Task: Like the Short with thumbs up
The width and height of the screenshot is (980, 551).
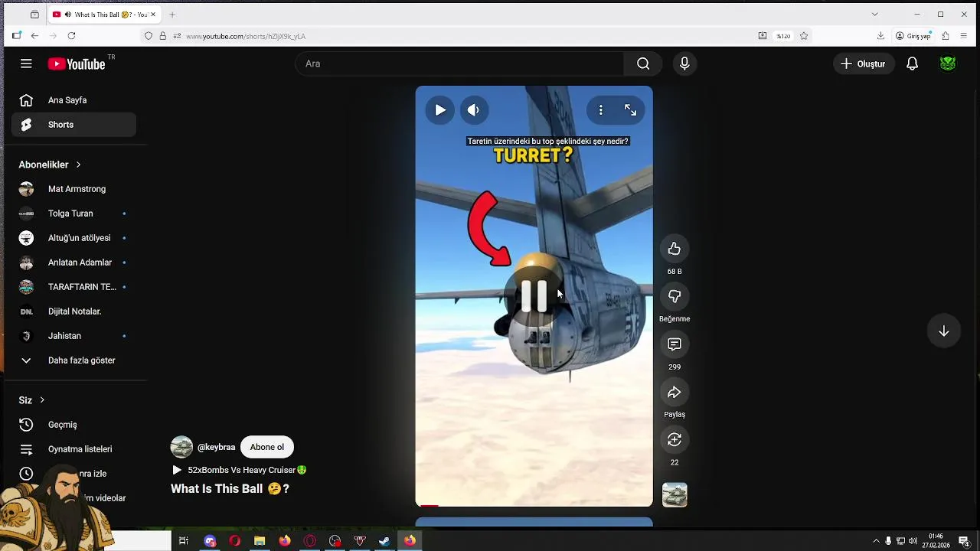Action: pos(675,249)
